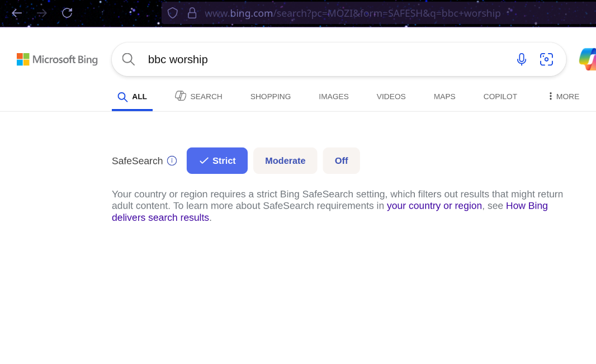Set SafeSearch to Moderate
The image size is (596, 364).
click(285, 160)
